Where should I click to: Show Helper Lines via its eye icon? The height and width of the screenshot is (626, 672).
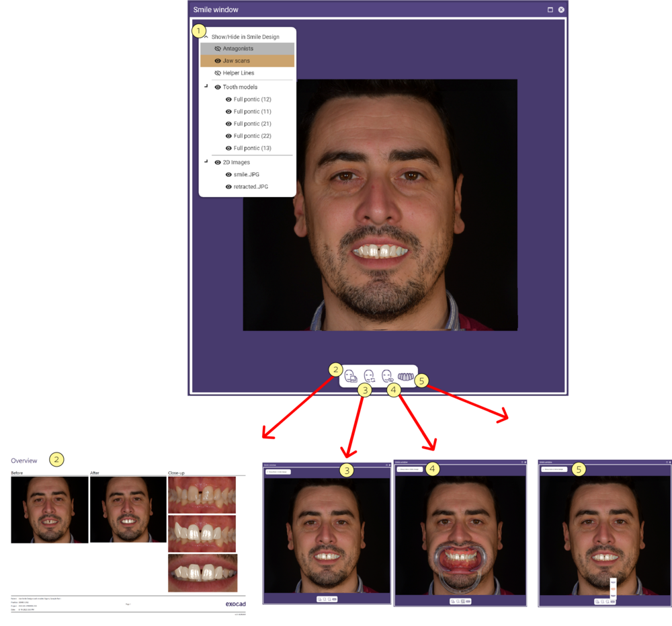pos(218,73)
